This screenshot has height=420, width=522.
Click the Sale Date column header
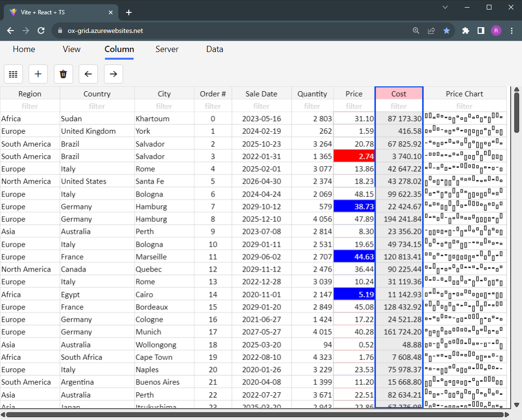(x=261, y=94)
